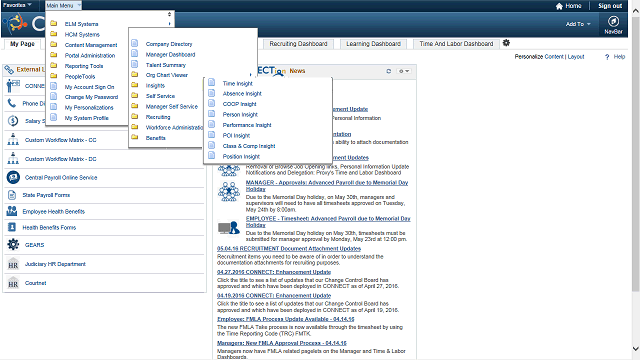
Task: Click the Employee Health Benefits icon
Action: [12, 211]
